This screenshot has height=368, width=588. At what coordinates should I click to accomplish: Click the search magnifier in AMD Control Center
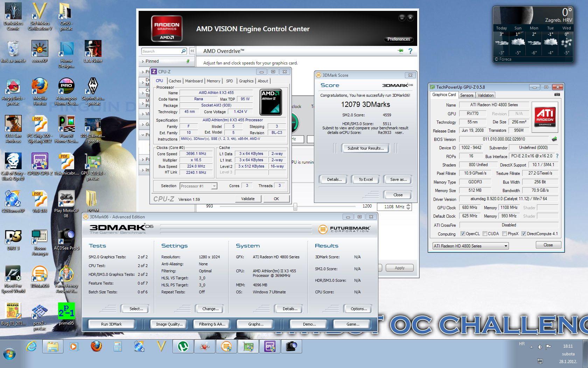183,51
